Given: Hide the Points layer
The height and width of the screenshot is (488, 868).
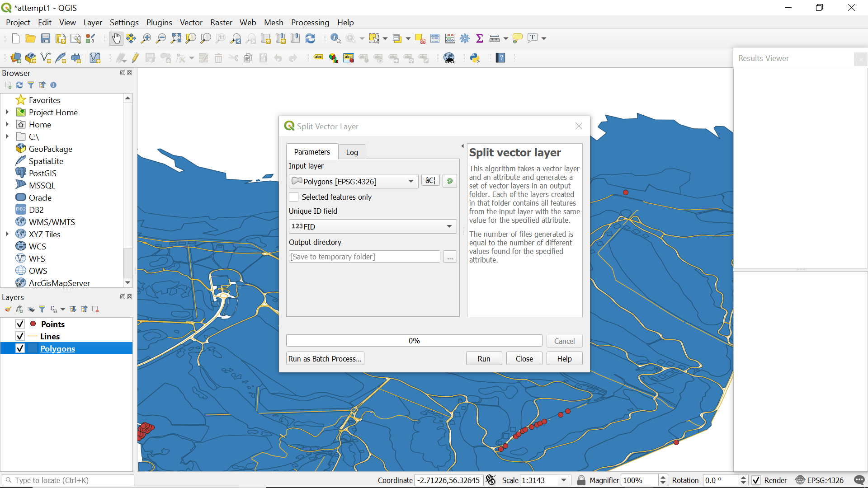Looking at the screenshot, I should 20,324.
